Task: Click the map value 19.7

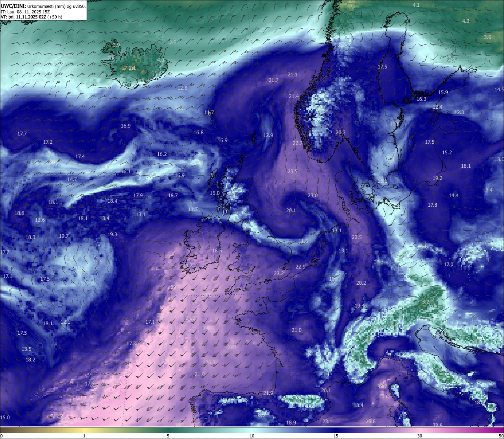Action: point(64,236)
